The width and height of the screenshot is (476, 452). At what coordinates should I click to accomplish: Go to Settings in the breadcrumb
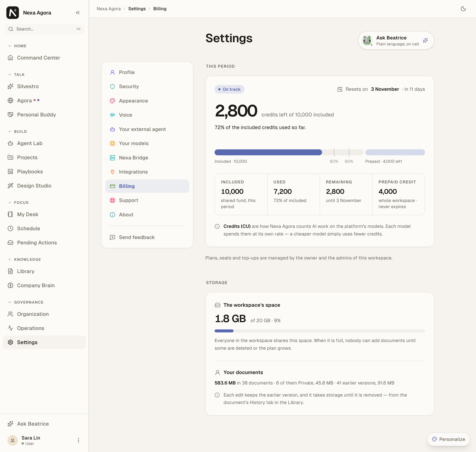click(x=137, y=9)
